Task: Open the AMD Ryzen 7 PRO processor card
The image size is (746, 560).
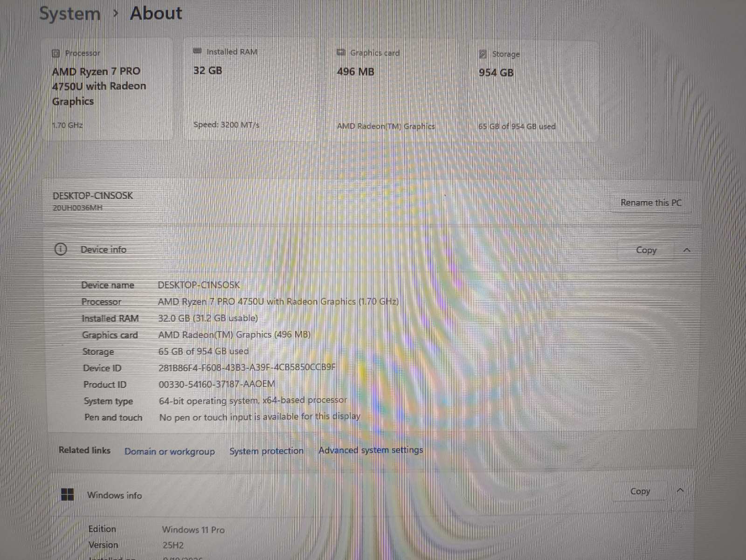Action: pos(108,89)
